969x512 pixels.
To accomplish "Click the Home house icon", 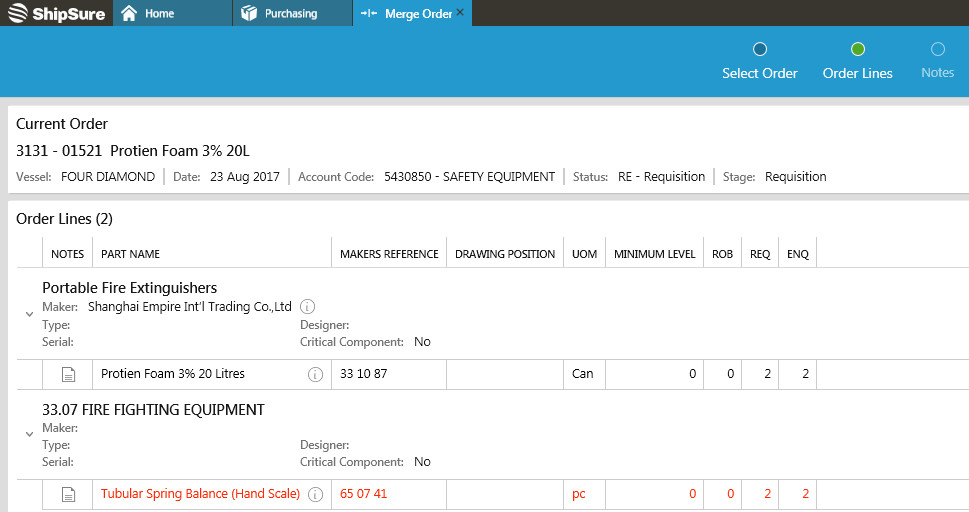I will point(129,13).
